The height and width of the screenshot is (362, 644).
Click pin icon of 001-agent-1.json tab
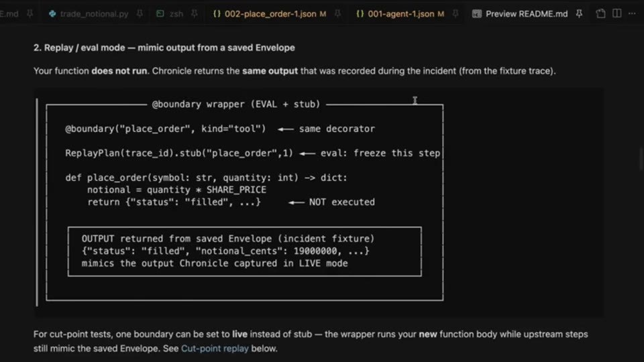455,14
